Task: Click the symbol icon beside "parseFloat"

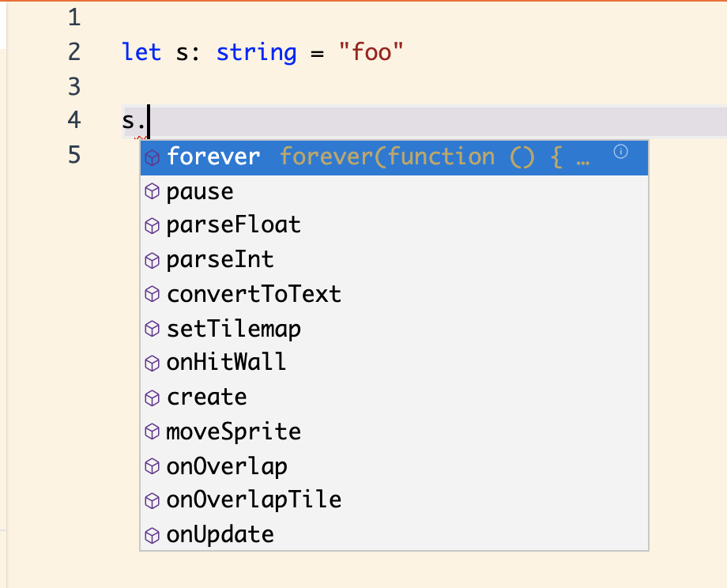Action: click(151, 225)
